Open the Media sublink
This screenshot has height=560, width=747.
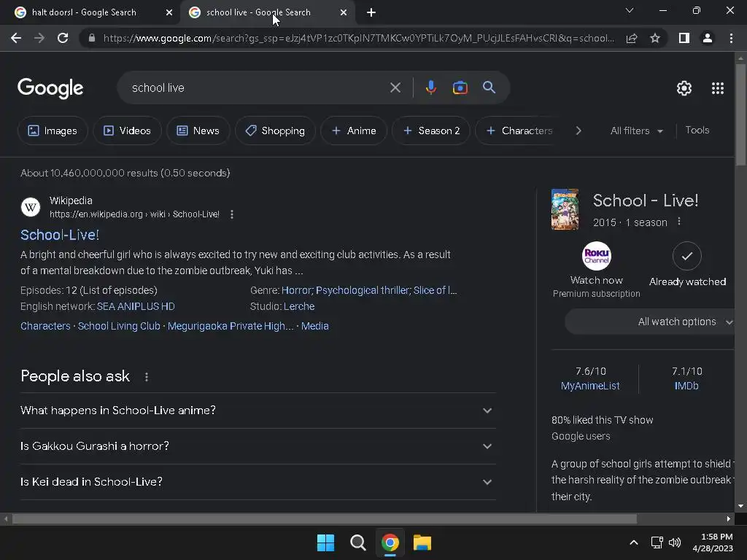315,326
